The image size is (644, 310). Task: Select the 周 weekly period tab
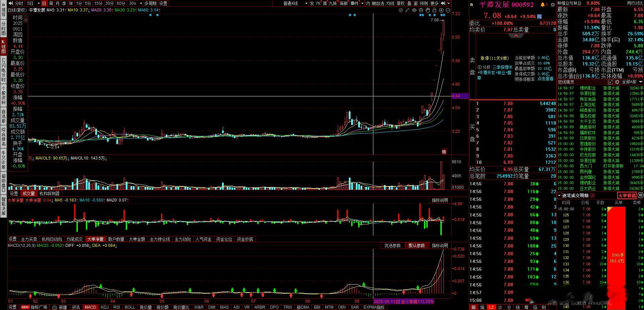[x=51, y=3]
